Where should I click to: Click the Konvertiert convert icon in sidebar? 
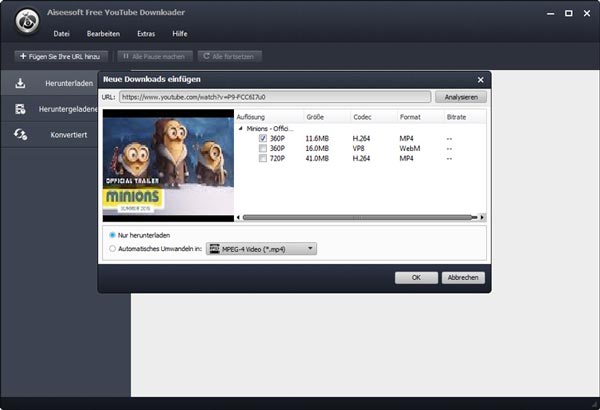click(x=20, y=134)
